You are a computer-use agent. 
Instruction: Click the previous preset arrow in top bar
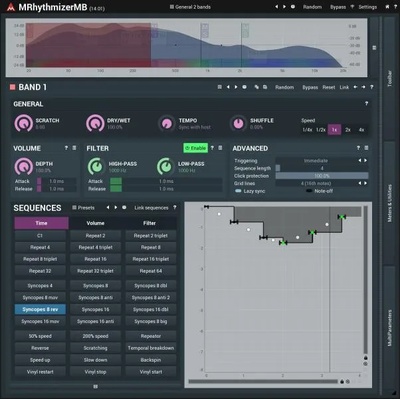(x=276, y=7)
